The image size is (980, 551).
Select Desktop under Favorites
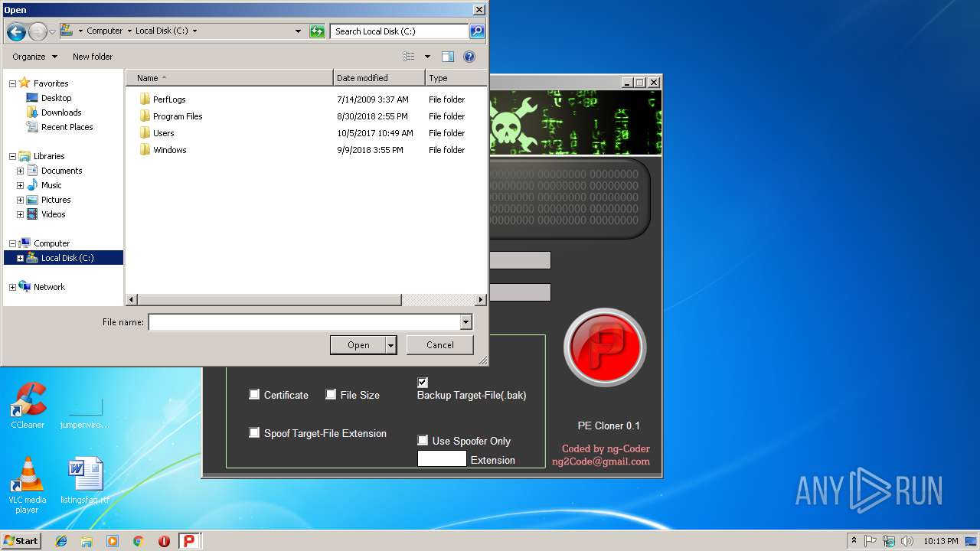click(56, 98)
